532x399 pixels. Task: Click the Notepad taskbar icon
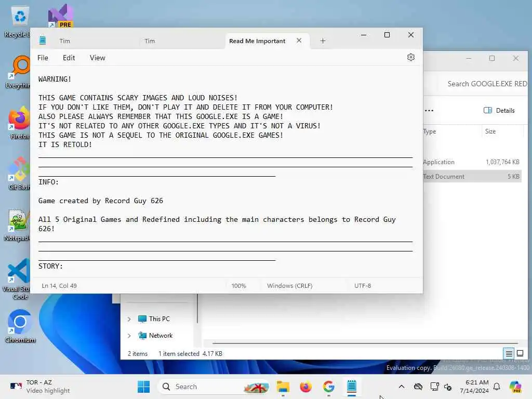pos(352,387)
